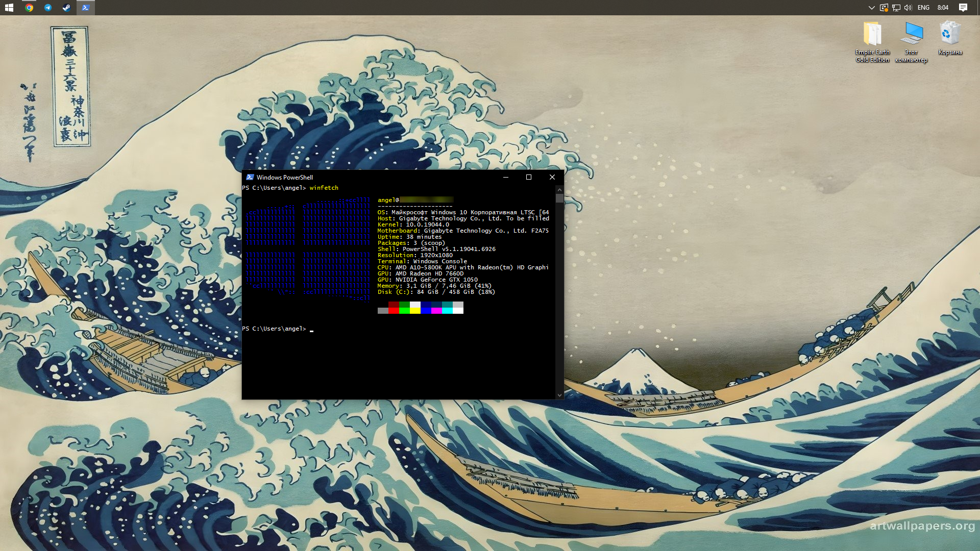
Task: Switch the ENG input language indicator
Action: coord(923,8)
